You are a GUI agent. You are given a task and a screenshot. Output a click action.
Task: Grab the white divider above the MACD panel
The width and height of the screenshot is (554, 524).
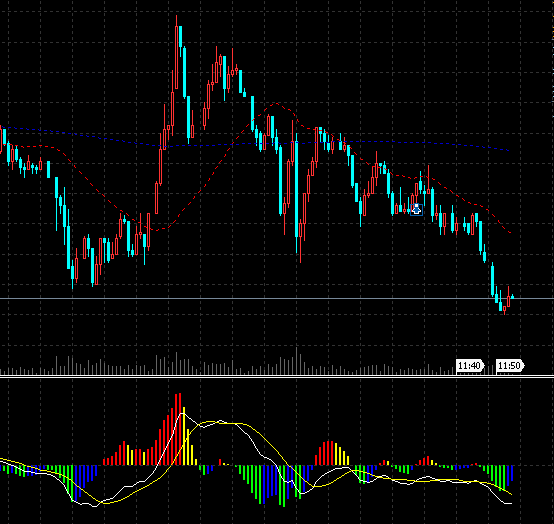277,376
